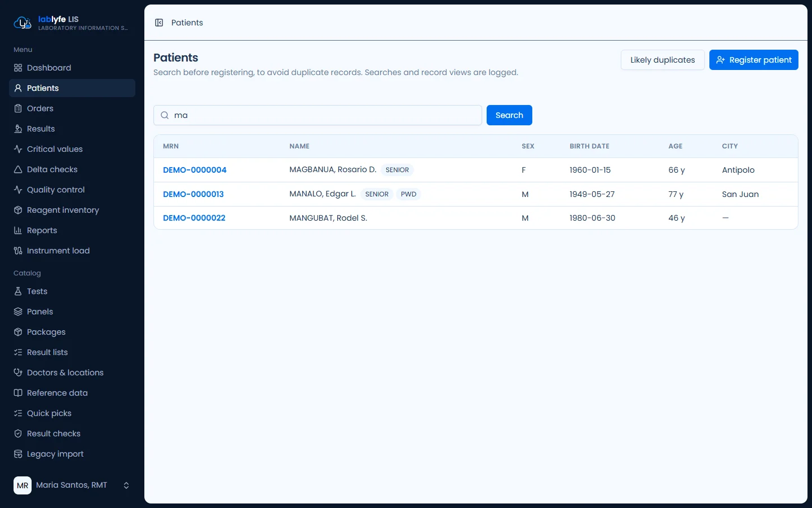The image size is (812, 508).
Task: Click into the patient search field
Action: pyautogui.click(x=317, y=115)
